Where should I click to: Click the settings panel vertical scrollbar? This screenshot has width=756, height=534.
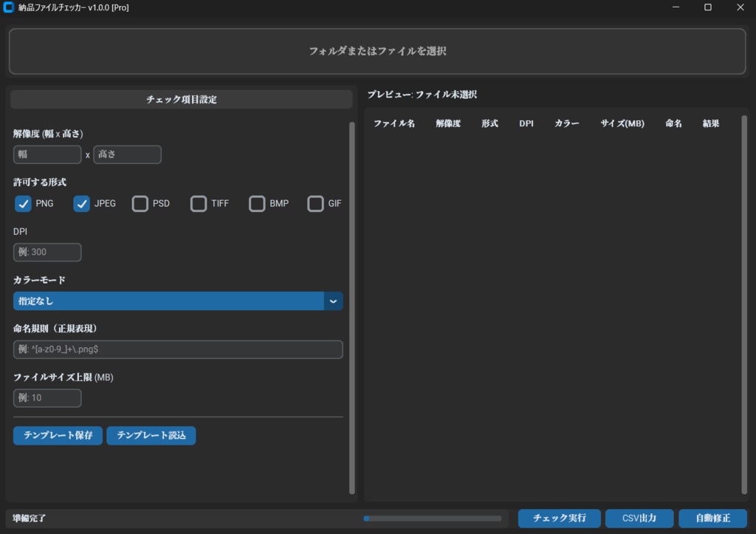pyautogui.click(x=352, y=308)
